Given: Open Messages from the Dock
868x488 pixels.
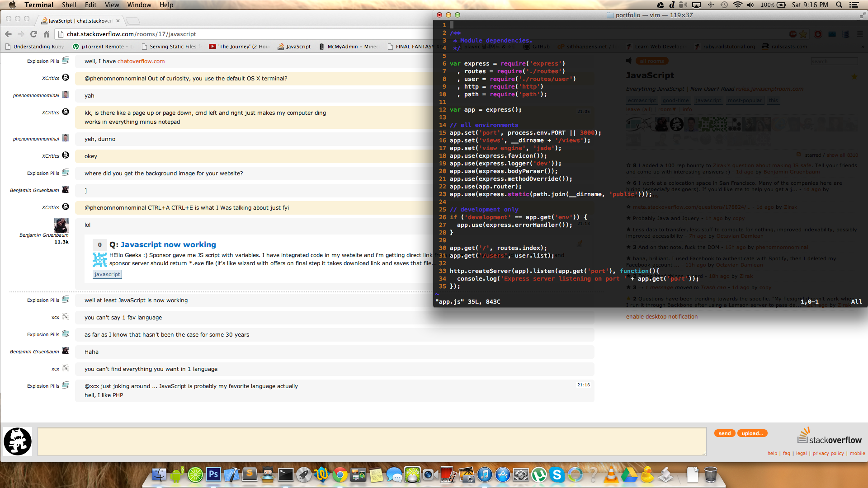Looking at the screenshot, I should pos(394,474).
